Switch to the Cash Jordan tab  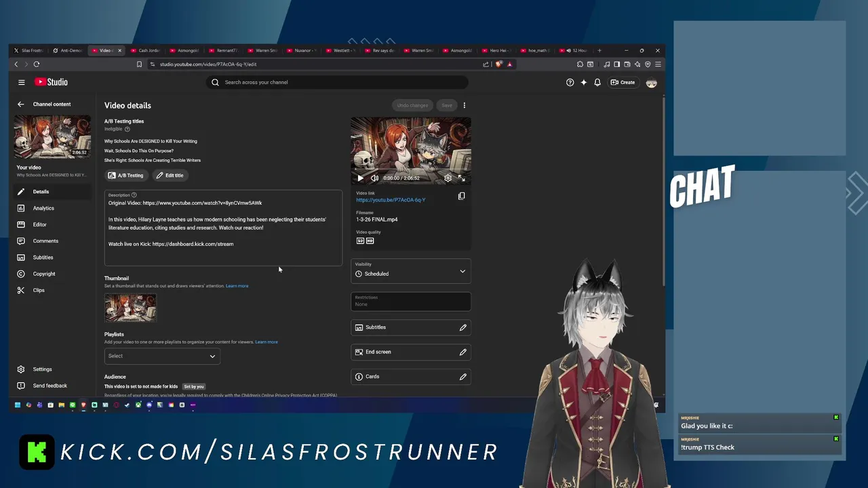(146, 50)
